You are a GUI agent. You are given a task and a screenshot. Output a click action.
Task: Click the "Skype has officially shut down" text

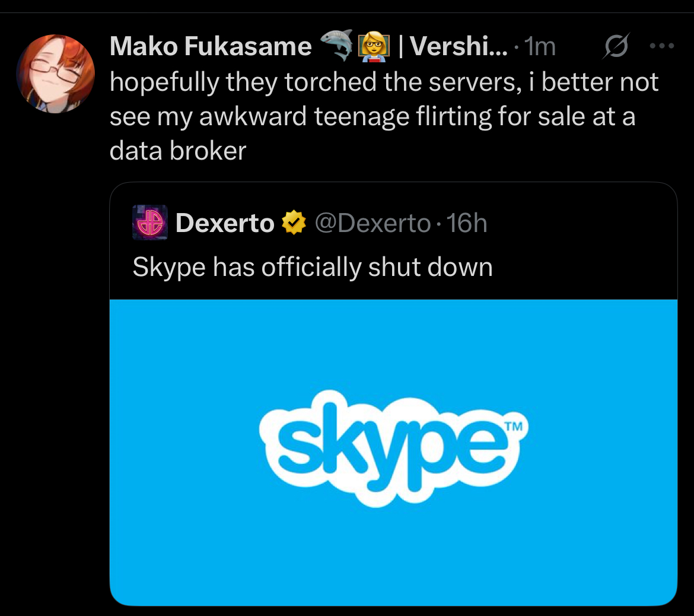click(x=313, y=267)
